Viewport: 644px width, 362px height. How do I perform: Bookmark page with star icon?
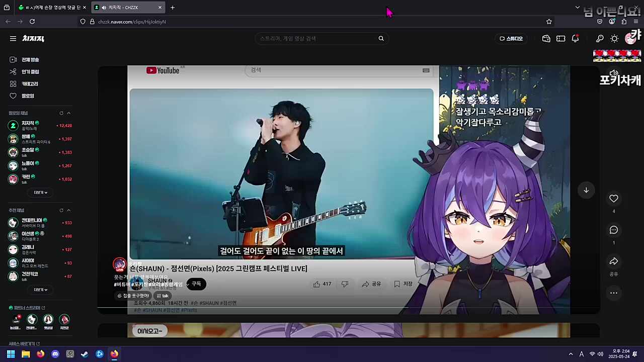(x=549, y=22)
